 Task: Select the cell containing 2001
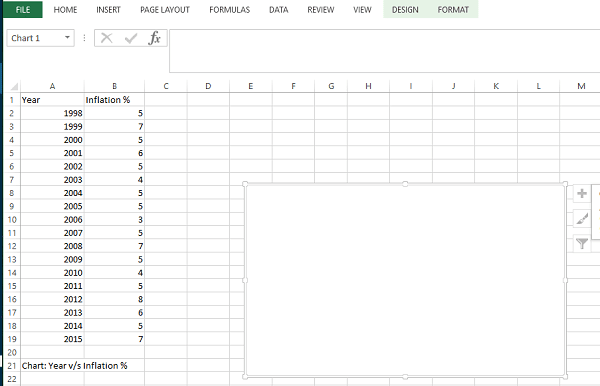tap(52, 153)
